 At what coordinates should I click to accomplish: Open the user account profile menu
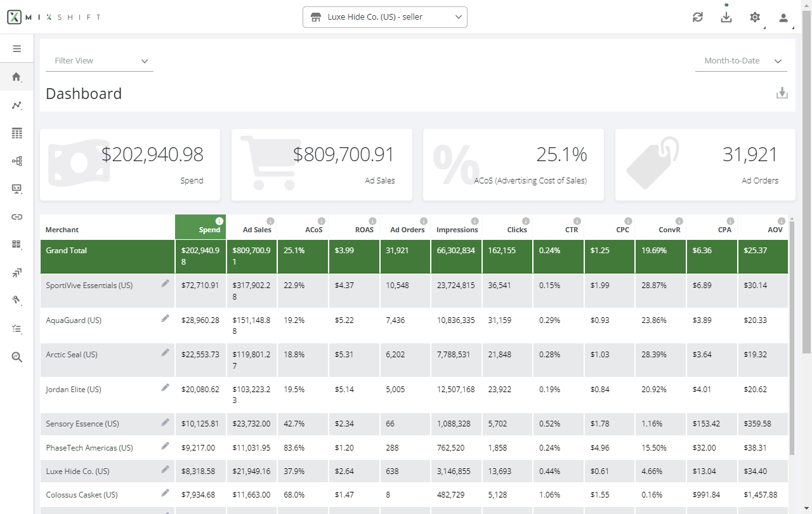coord(783,18)
